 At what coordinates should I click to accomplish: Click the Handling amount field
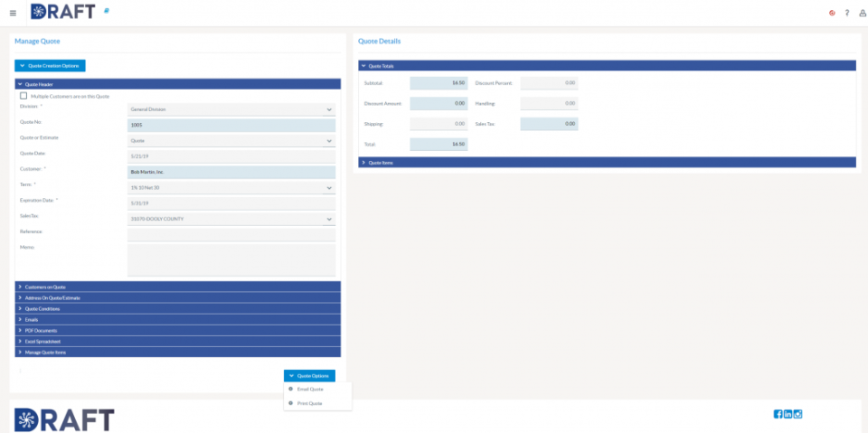pos(549,104)
